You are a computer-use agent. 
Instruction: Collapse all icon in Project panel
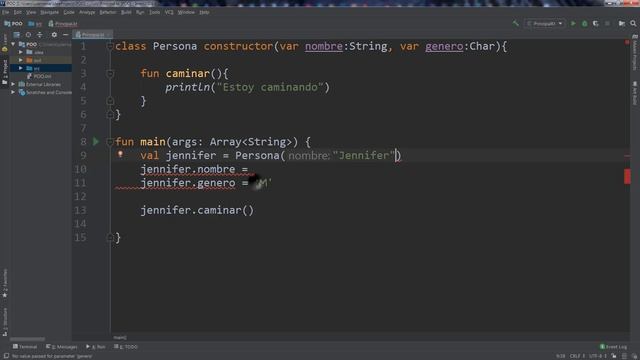[40, 35]
